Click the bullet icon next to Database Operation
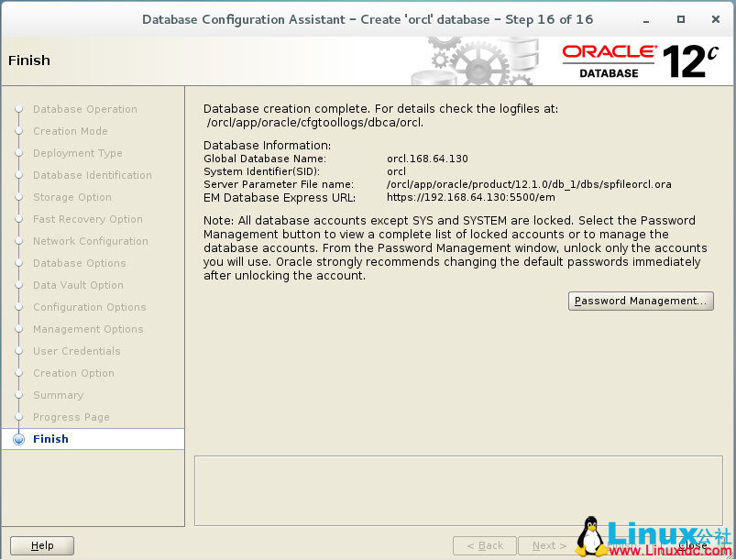Image resolution: width=736 pixels, height=560 pixels. [19, 109]
